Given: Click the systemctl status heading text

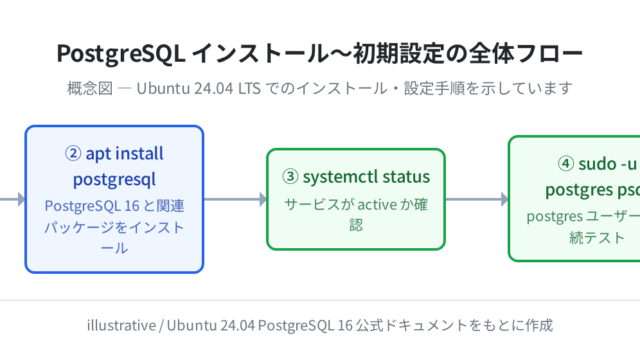Looking at the screenshot, I should tap(356, 177).
